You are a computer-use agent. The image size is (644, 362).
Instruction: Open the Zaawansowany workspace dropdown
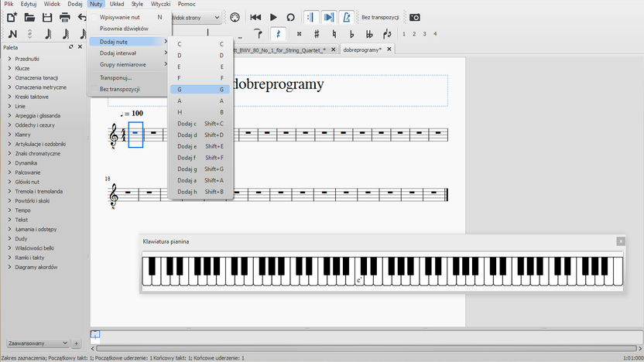pos(37,343)
